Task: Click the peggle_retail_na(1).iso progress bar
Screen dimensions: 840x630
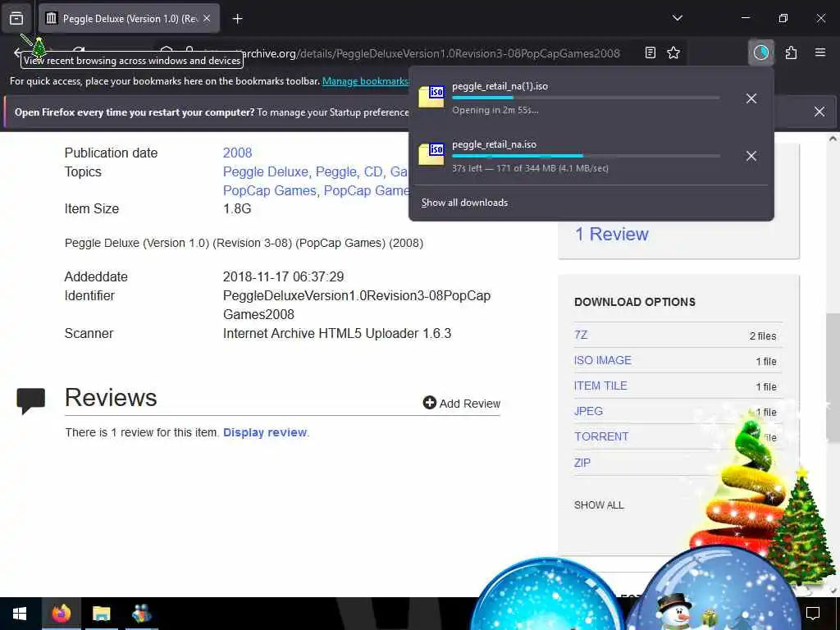Action: click(x=586, y=98)
